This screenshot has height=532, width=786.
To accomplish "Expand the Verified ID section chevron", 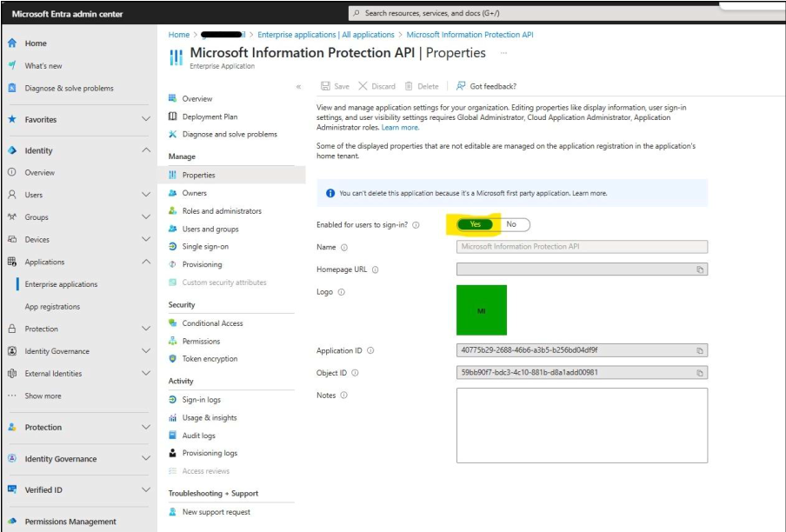I will coord(146,489).
